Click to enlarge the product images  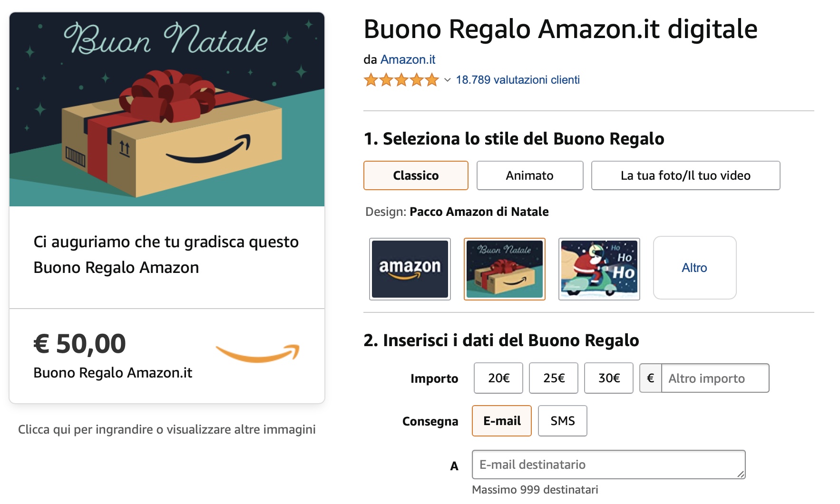click(166, 429)
